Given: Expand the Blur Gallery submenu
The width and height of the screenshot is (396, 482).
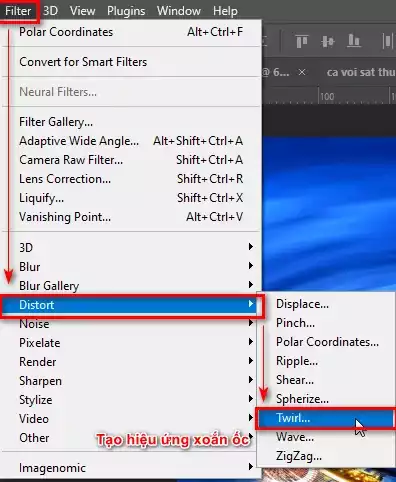Looking at the screenshot, I should click(x=131, y=286).
